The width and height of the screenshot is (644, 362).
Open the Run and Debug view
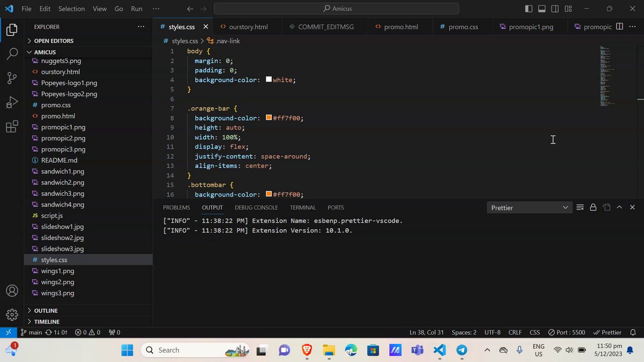[x=12, y=102]
